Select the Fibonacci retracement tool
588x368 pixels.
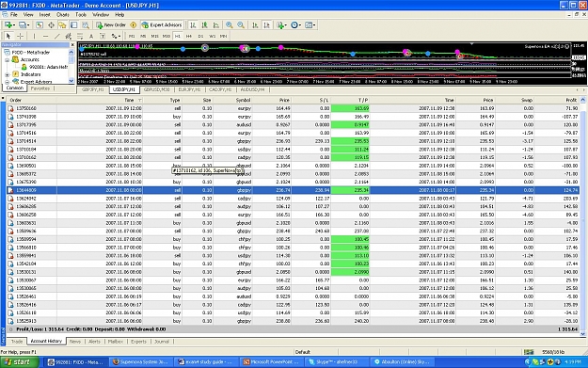pos(80,36)
